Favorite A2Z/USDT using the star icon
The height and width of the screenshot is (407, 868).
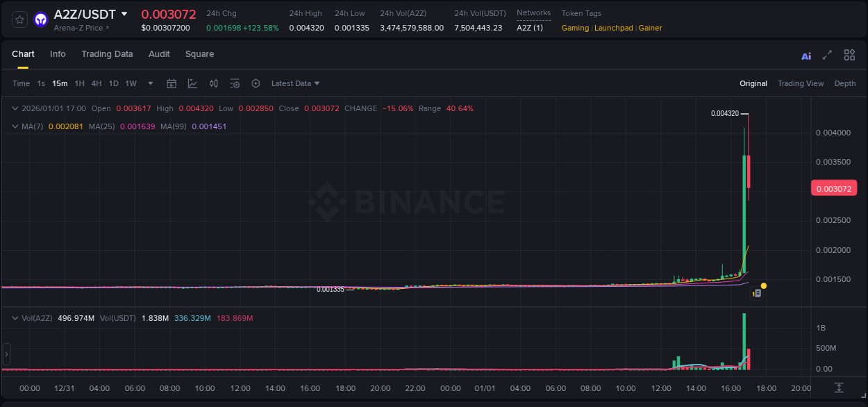click(x=19, y=19)
